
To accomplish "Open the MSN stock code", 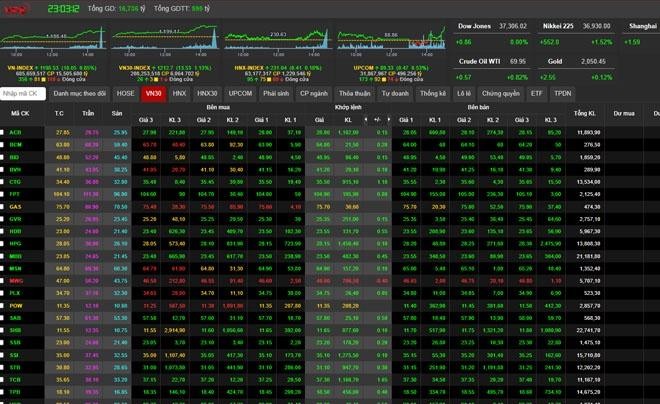I will pyautogui.click(x=15, y=268).
